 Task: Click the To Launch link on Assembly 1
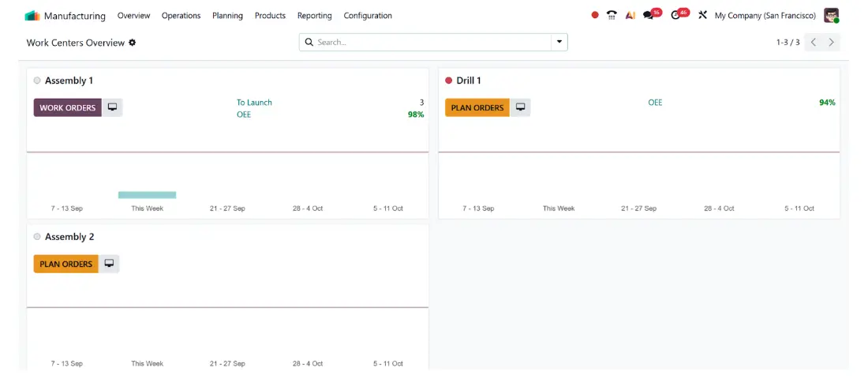[x=254, y=103]
